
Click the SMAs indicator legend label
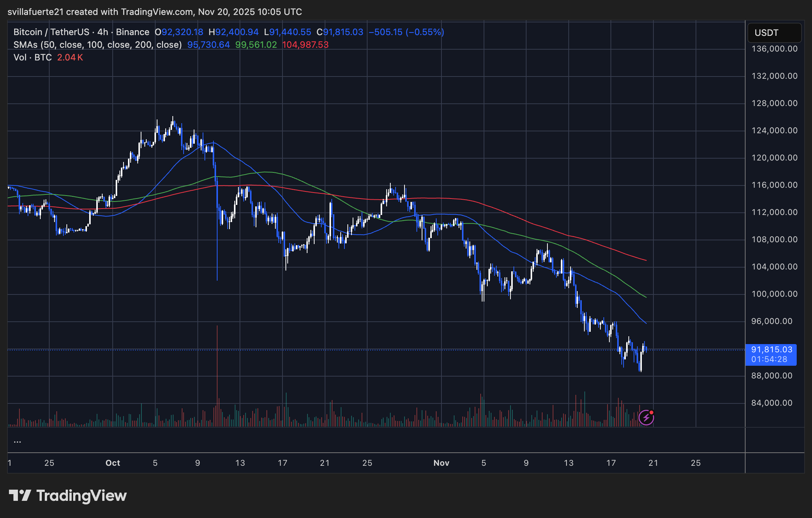pyautogui.click(x=97, y=45)
